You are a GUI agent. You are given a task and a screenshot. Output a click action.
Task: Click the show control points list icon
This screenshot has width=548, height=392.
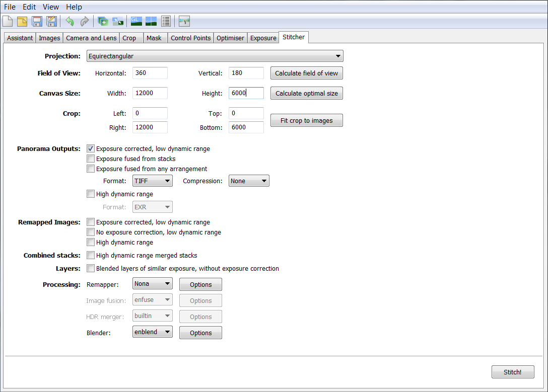(x=166, y=21)
